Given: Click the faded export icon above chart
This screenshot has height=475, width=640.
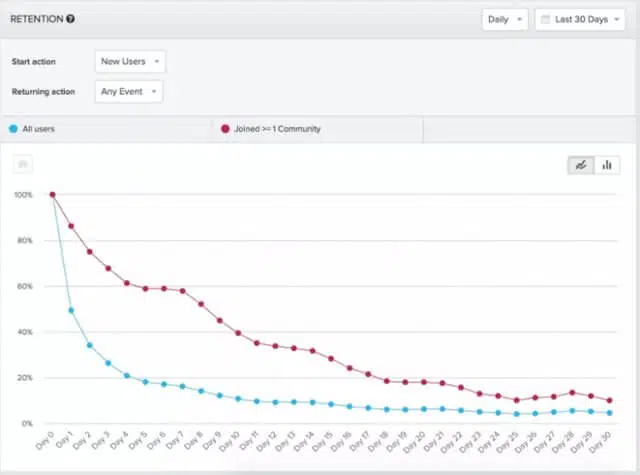Looking at the screenshot, I should [23, 165].
